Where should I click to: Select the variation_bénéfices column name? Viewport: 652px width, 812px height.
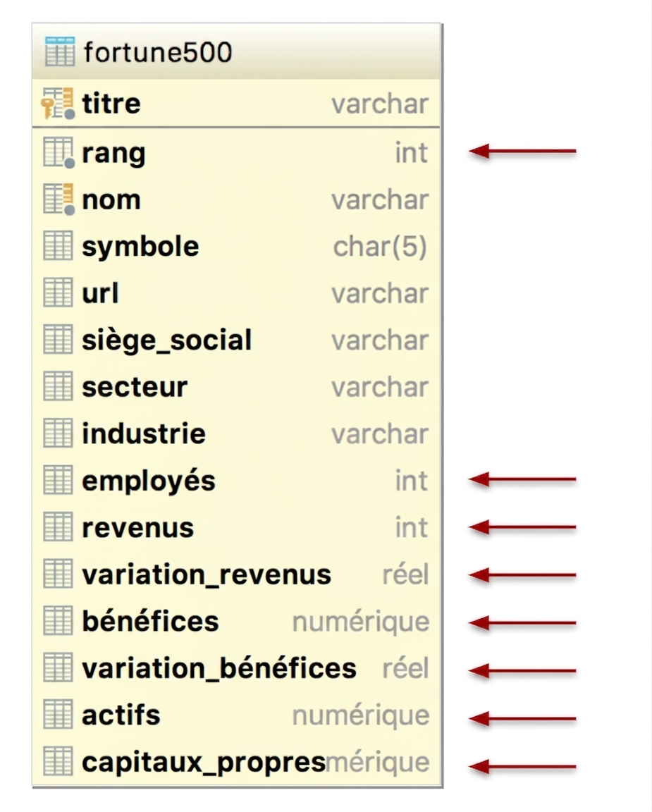(x=219, y=668)
